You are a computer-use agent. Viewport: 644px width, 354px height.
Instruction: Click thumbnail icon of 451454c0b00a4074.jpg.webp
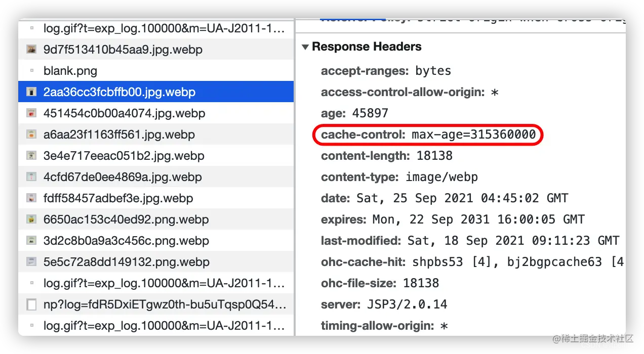click(x=31, y=113)
